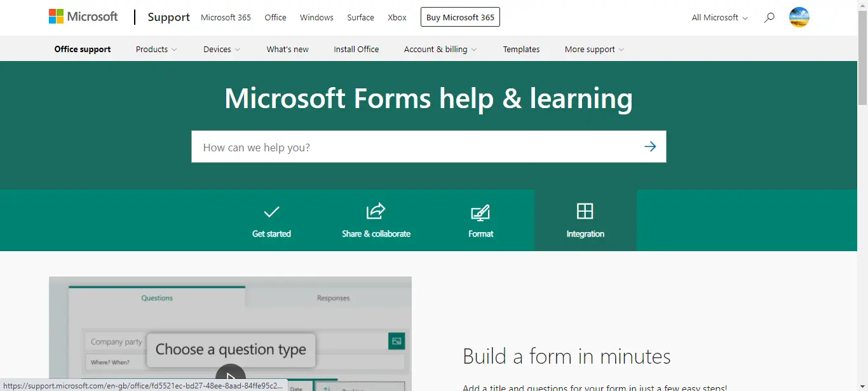The image size is (868, 391).
Task: Open the Office nav link
Action: (275, 18)
